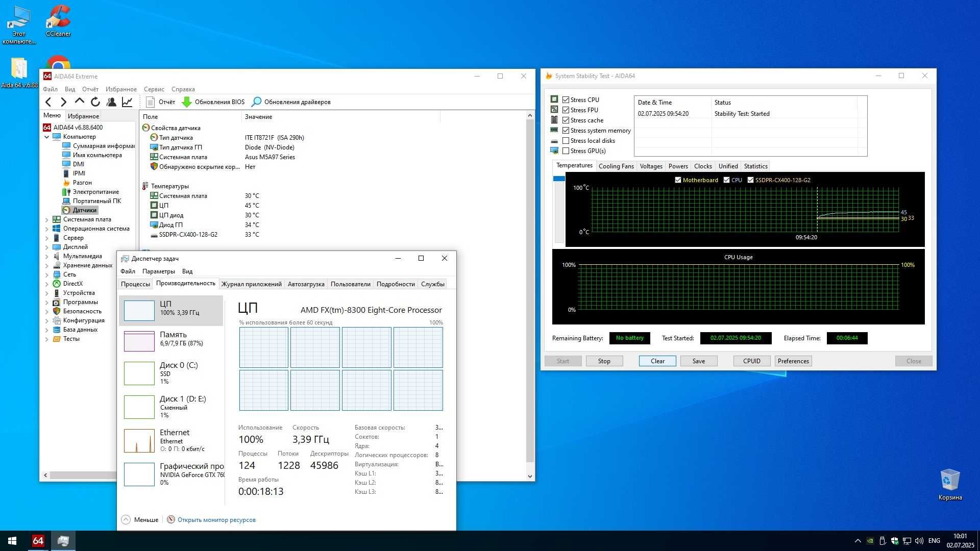
Task: Click the AIDA64 taskbar icon
Action: click(x=38, y=541)
